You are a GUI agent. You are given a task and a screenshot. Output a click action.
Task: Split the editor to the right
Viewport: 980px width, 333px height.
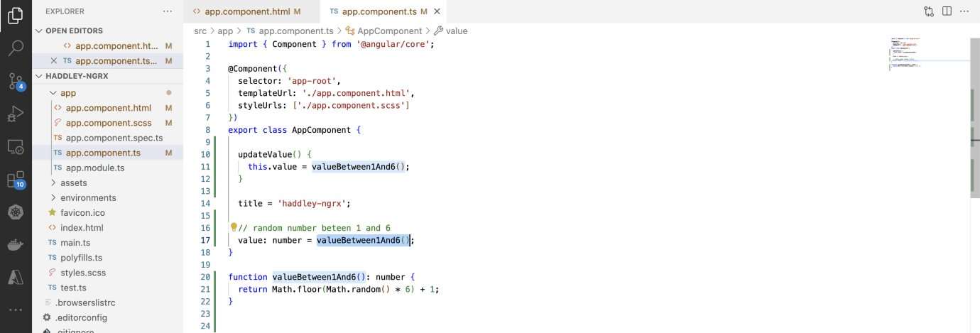(947, 11)
